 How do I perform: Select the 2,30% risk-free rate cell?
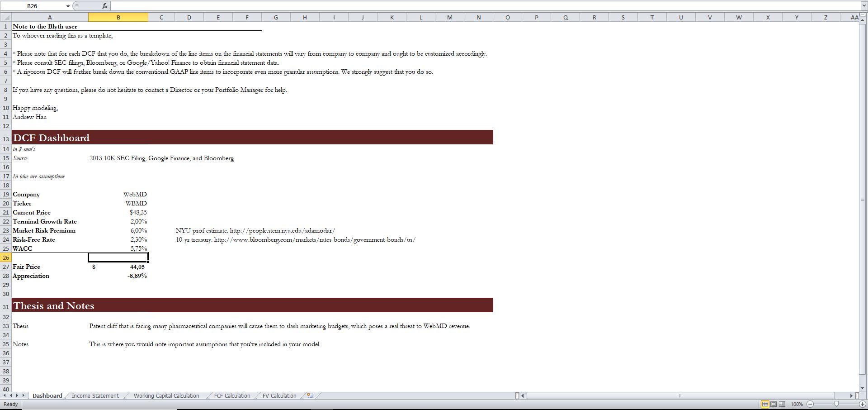pyautogui.click(x=118, y=239)
